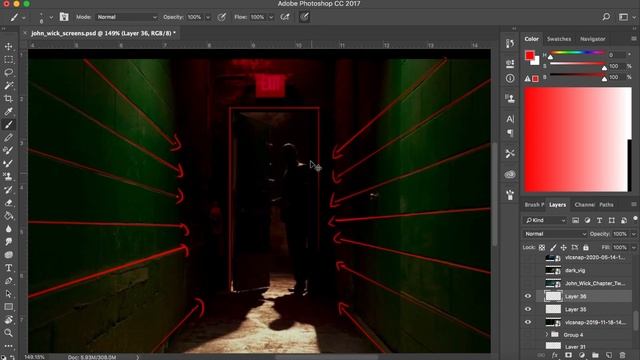Select the Lasso tool
The height and width of the screenshot is (360, 640).
(x=9, y=73)
